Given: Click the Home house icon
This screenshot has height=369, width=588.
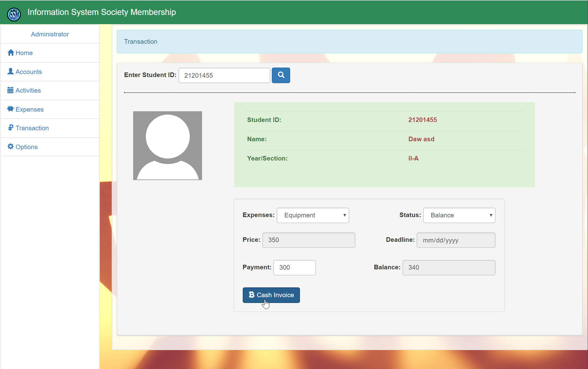Looking at the screenshot, I should [11, 53].
